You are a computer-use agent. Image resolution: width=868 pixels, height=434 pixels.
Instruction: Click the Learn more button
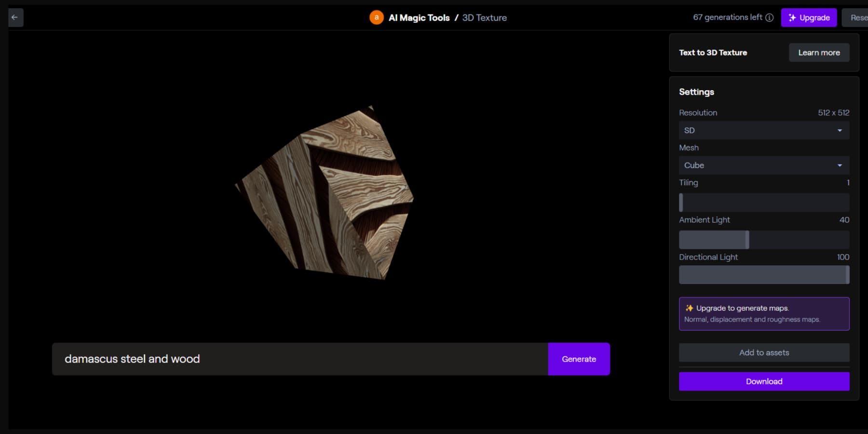click(x=819, y=52)
